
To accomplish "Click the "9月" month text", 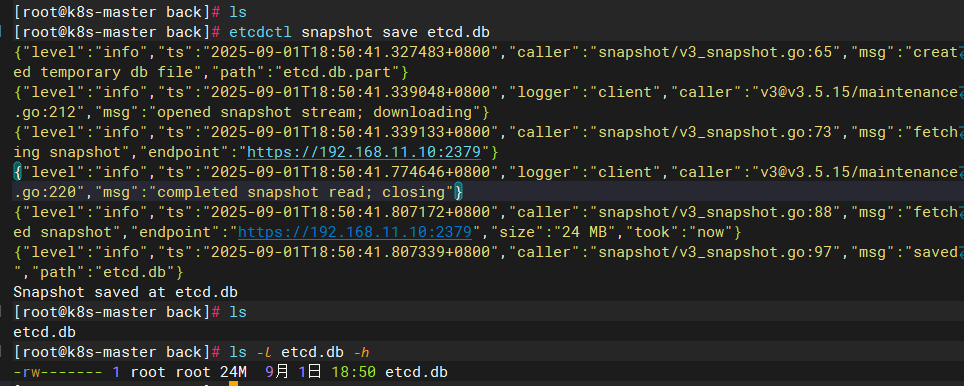I will click(277, 372).
